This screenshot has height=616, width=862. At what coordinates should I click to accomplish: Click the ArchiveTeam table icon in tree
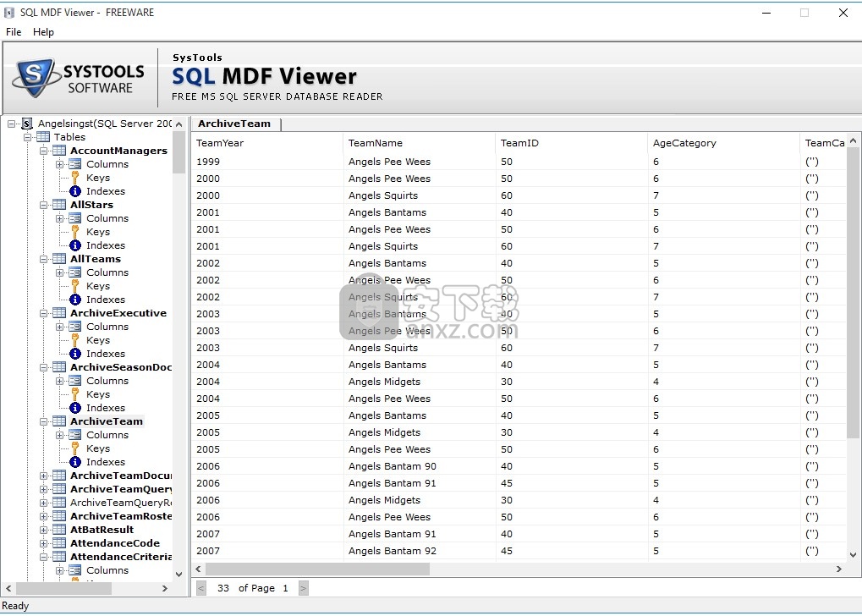[x=59, y=421]
